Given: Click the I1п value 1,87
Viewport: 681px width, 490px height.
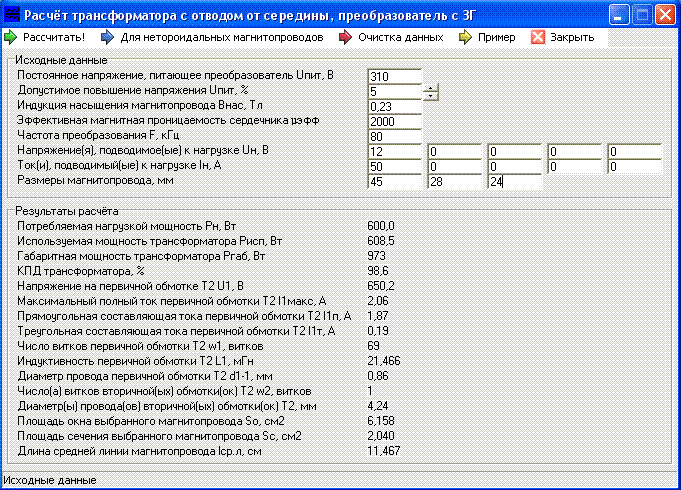Looking at the screenshot, I should [378, 316].
